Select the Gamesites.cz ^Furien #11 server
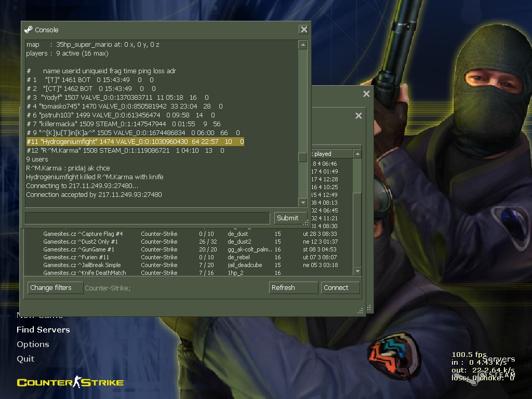Screen dimensions: 532x399 click(x=188, y=257)
